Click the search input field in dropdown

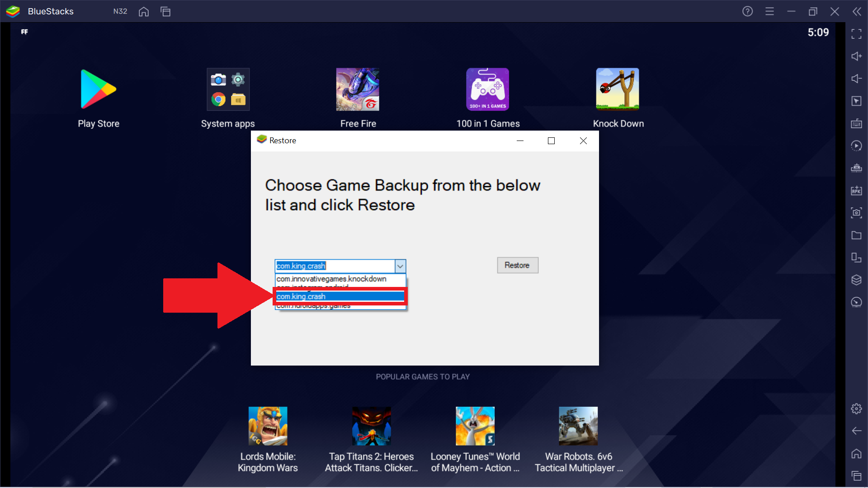click(335, 266)
